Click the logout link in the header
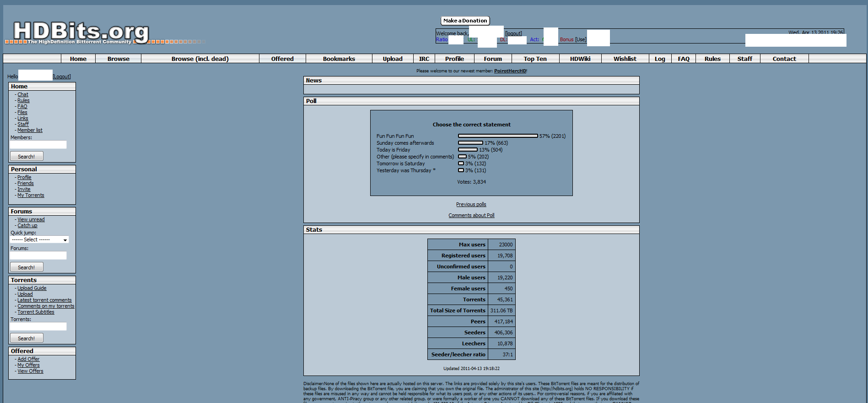Image resolution: width=868 pixels, height=403 pixels. point(513,33)
